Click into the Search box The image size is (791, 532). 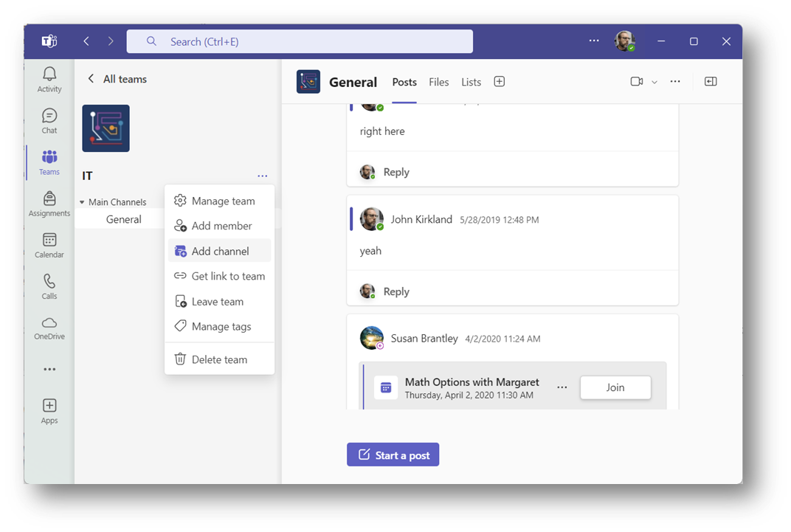click(x=300, y=41)
